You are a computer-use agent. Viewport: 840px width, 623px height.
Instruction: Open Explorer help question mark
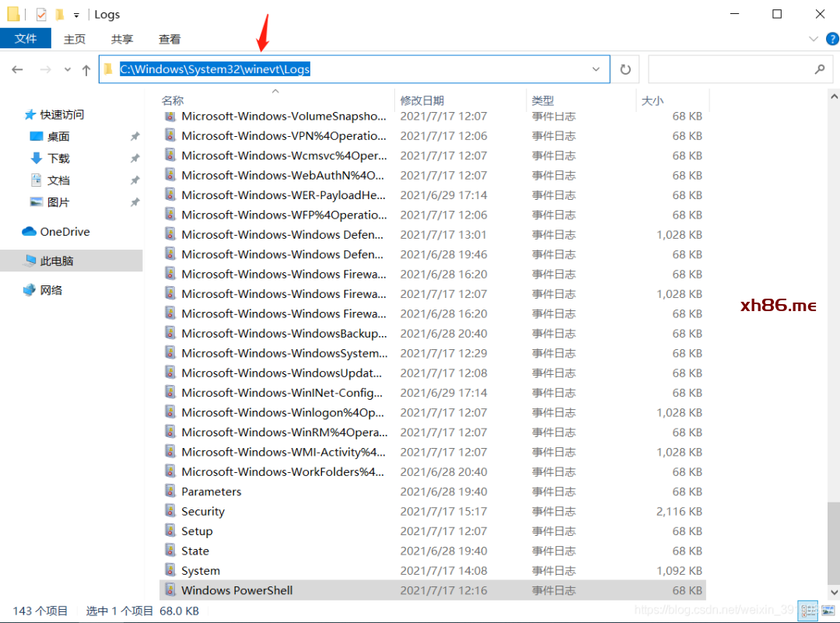832,39
